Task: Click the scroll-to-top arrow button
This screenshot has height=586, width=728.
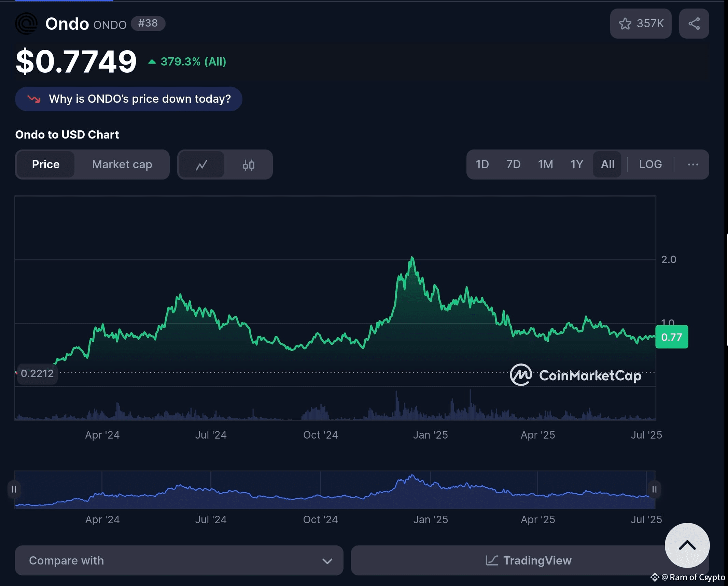Action: click(687, 545)
